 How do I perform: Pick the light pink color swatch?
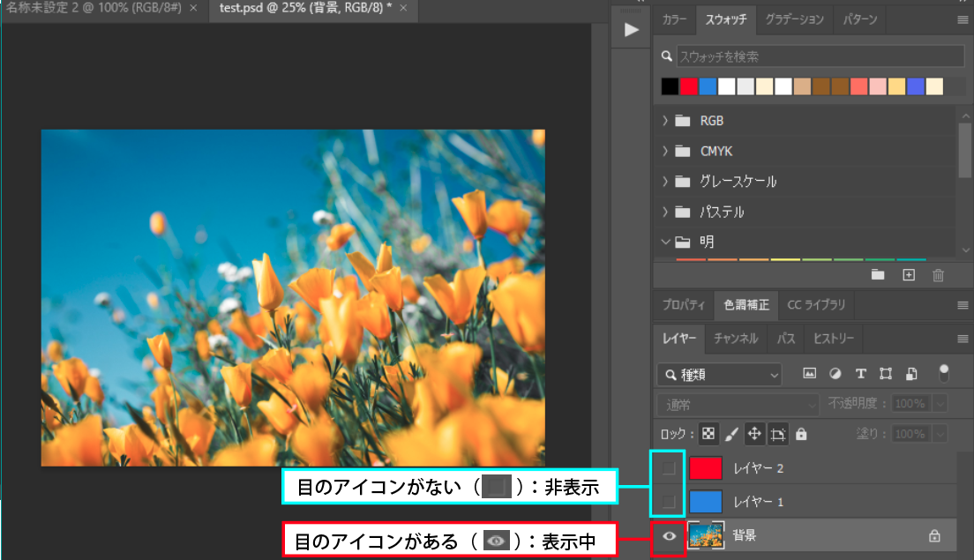878,86
